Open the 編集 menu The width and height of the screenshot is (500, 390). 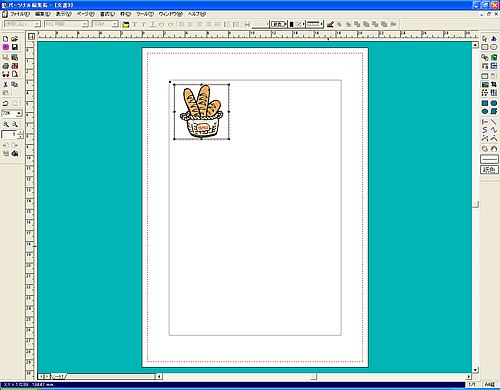(43, 14)
